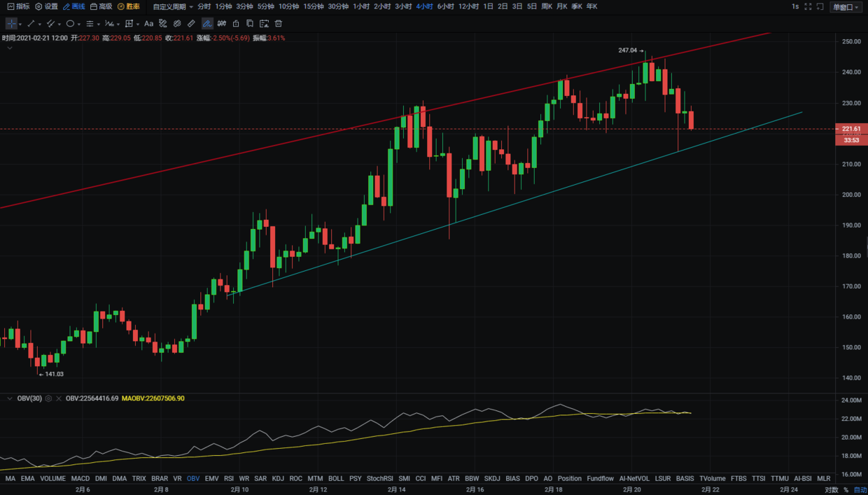Toggle the MACD indicator
Viewport: 868px width, 495px height.
[x=80, y=479]
